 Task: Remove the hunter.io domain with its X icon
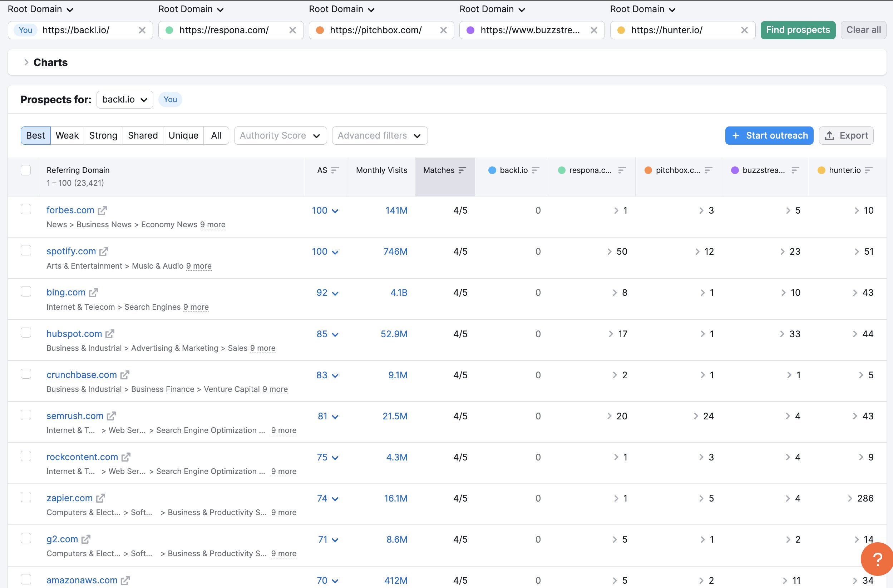[744, 30]
